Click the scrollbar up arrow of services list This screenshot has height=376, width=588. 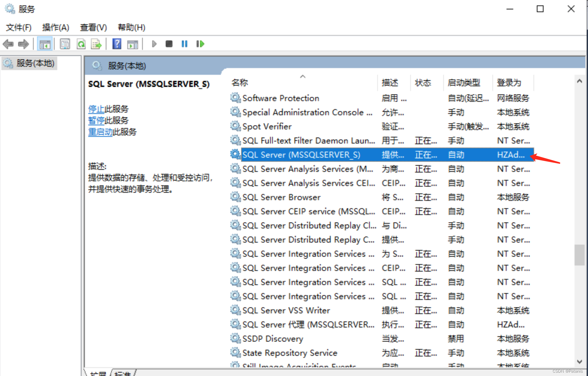click(x=580, y=81)
